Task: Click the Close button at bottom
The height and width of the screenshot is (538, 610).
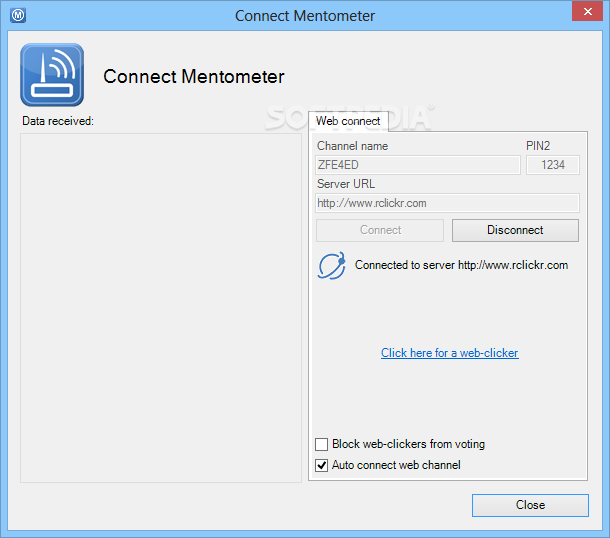Action: click(x=530, y=505)
